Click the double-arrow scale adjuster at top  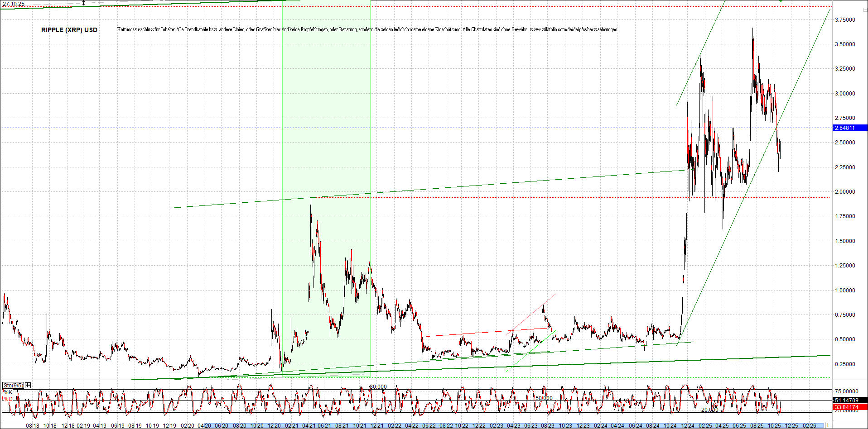[x=84, y=3]
